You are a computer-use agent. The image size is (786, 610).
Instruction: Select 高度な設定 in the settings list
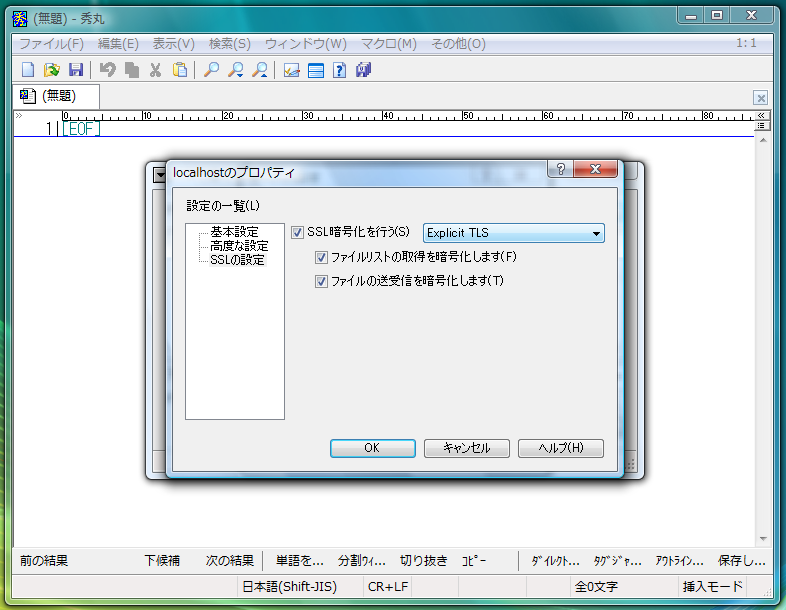point(239,246)
